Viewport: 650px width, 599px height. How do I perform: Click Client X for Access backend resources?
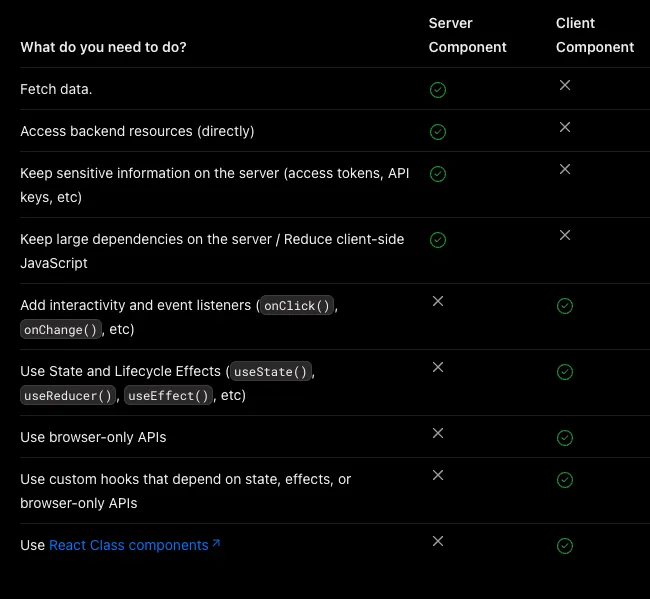pos(565,128)
